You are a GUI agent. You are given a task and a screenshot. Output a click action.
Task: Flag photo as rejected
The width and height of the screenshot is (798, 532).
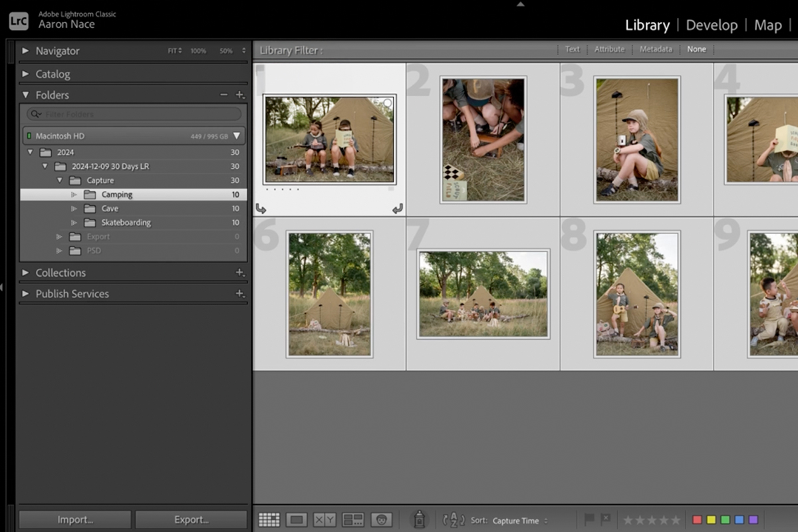pos(606,519)
